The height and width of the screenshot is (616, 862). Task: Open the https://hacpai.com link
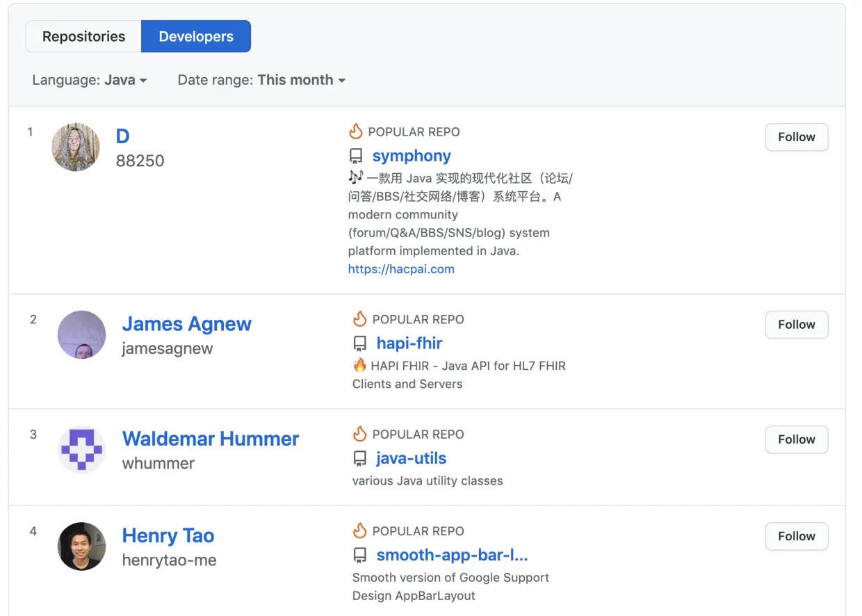(401, 269)
